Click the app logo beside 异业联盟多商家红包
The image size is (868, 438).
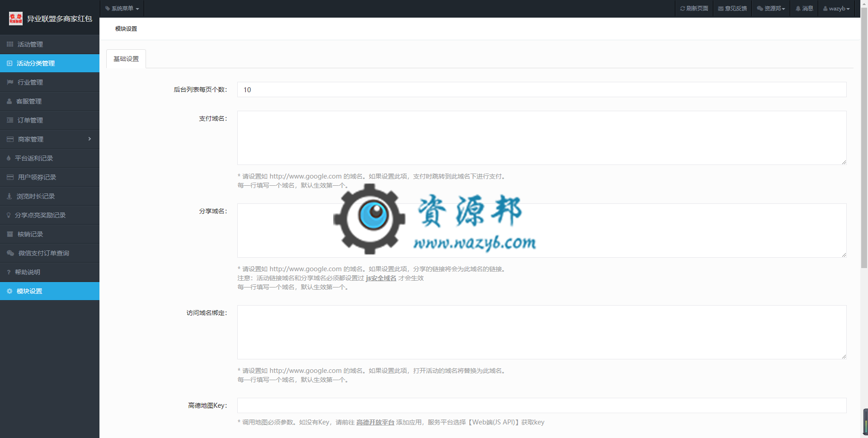tap(16, 19)
